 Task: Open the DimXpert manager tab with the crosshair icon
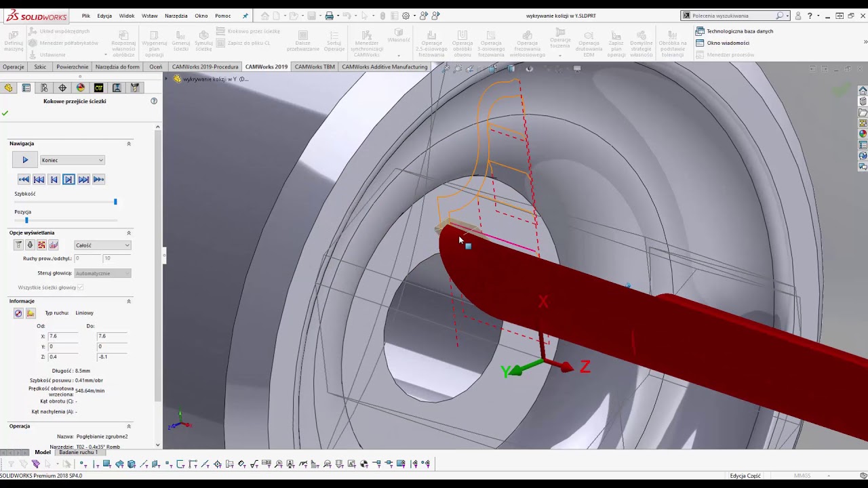click(62, 87)
